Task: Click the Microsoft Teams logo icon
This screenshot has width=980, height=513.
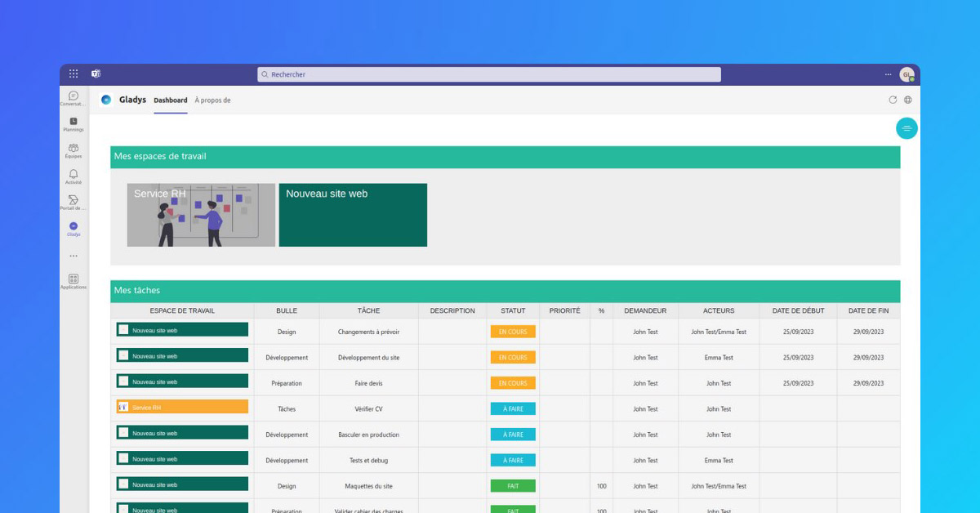Action: [96, 74]
